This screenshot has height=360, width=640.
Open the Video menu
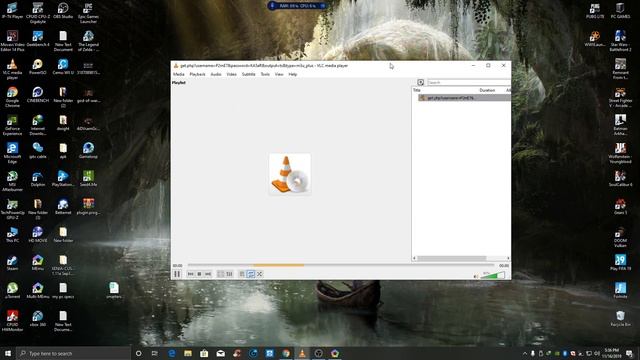[231, 74]
